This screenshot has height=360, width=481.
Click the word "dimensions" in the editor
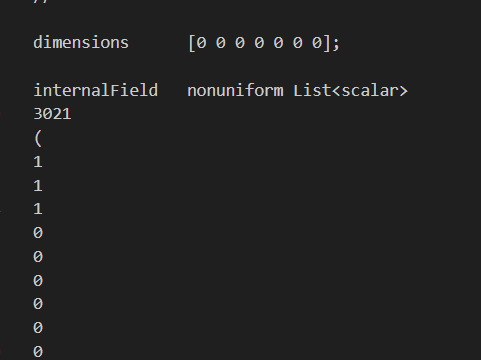[x=81, y=43]
